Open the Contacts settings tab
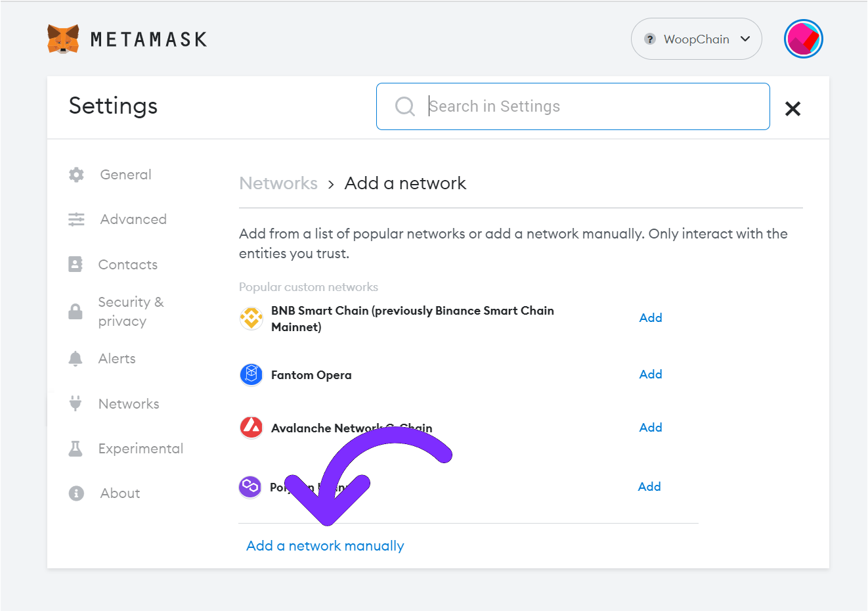The image size is (868, 611). coord(128,265)
